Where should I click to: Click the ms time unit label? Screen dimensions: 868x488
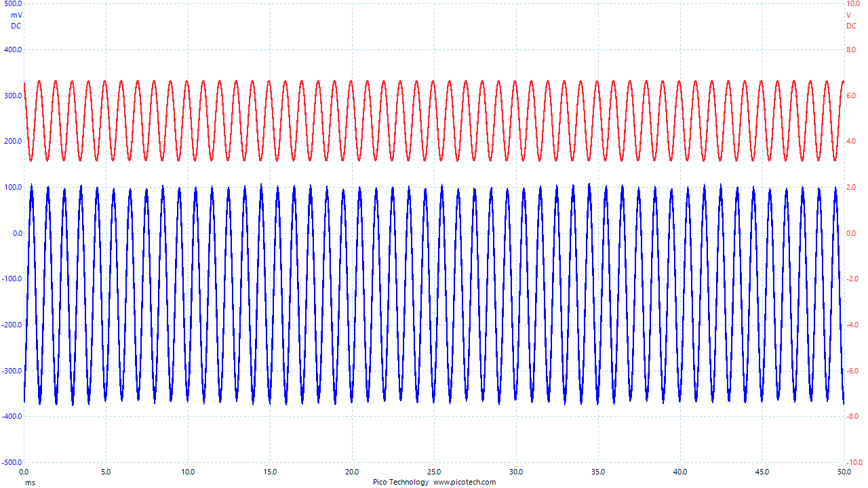pos(30,483)
